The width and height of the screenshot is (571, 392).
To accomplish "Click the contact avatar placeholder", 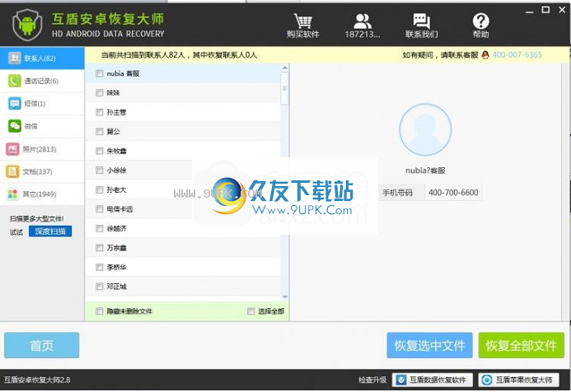I will 425,130.
